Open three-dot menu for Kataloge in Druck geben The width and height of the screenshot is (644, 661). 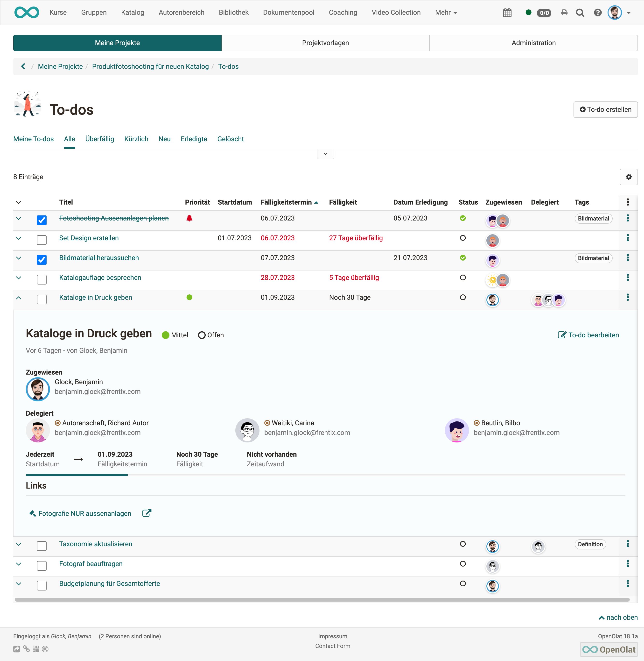tap(628, 298)
